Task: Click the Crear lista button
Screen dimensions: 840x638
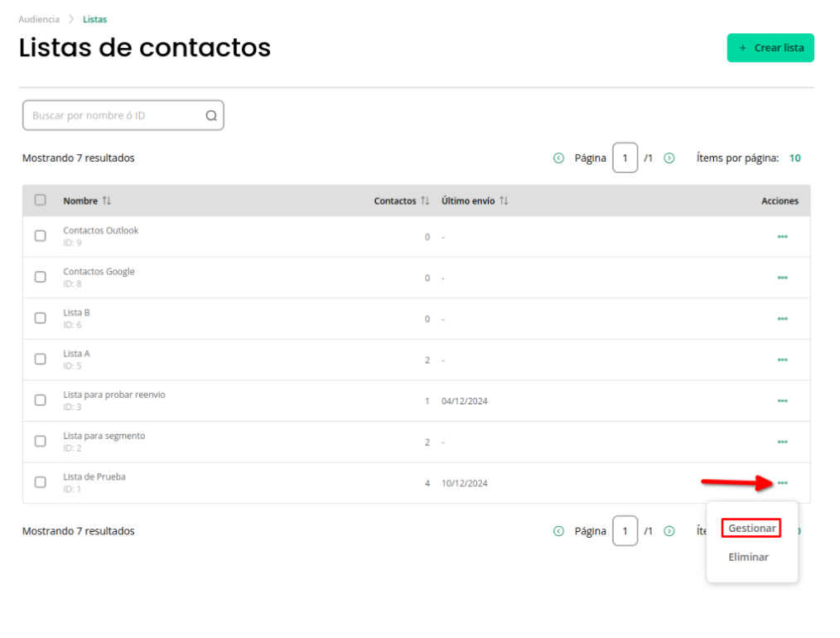Action: pos(770,48)
